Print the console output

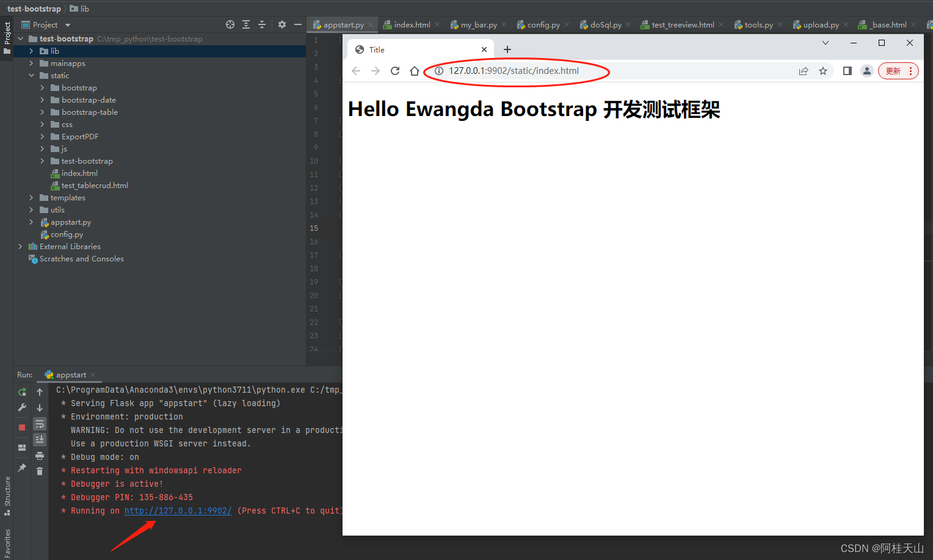40,455
